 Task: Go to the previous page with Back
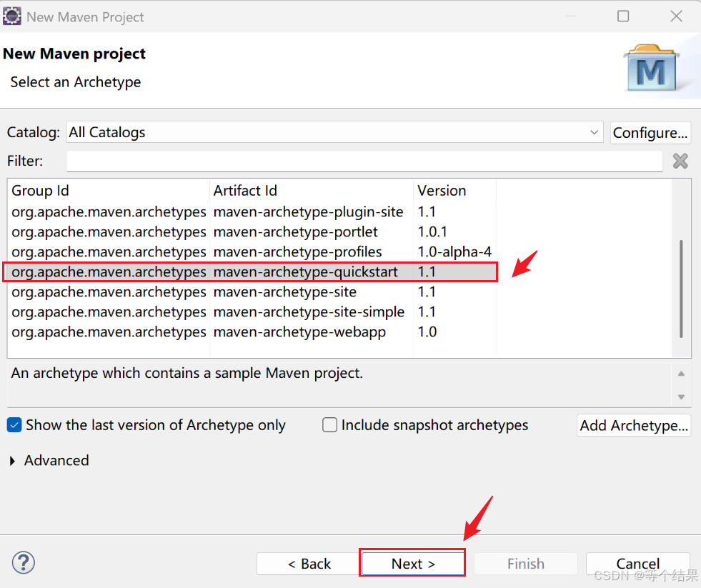point(309,564)
